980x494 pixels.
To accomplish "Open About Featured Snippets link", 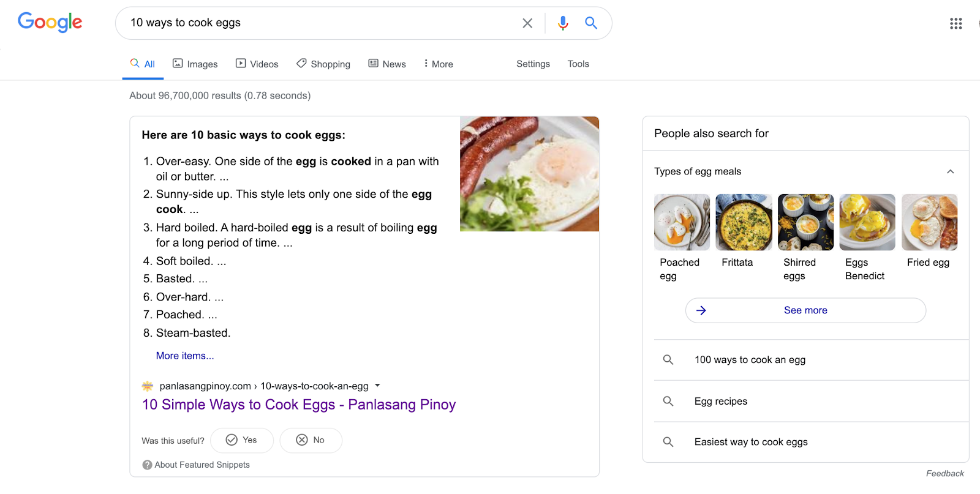I will (202, 465).
